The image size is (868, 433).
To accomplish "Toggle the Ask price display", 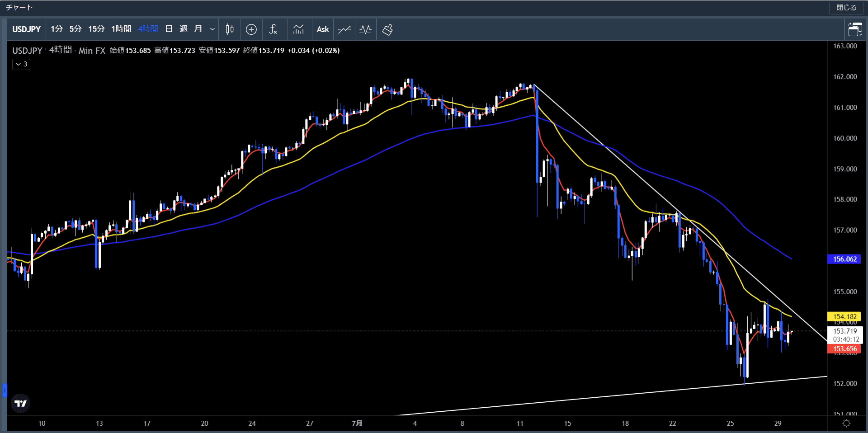I will [x=323, y=29].
